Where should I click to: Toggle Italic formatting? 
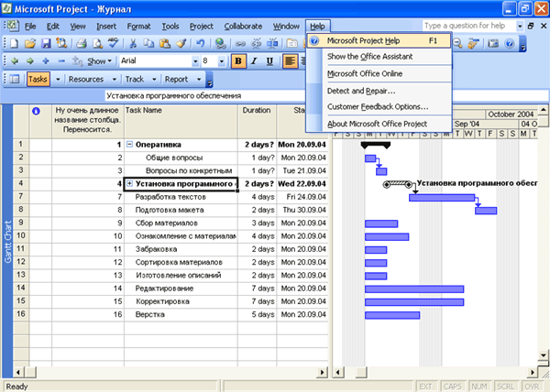click(254, 61)
